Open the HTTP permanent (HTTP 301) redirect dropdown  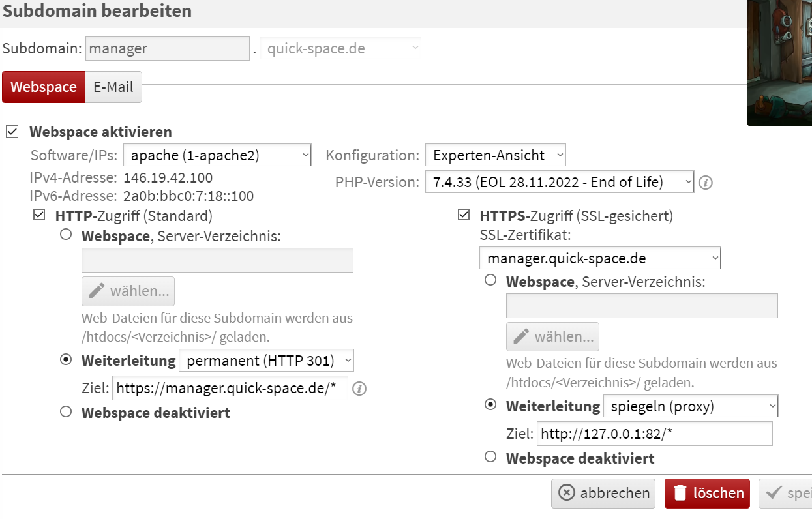coord(266,361)
